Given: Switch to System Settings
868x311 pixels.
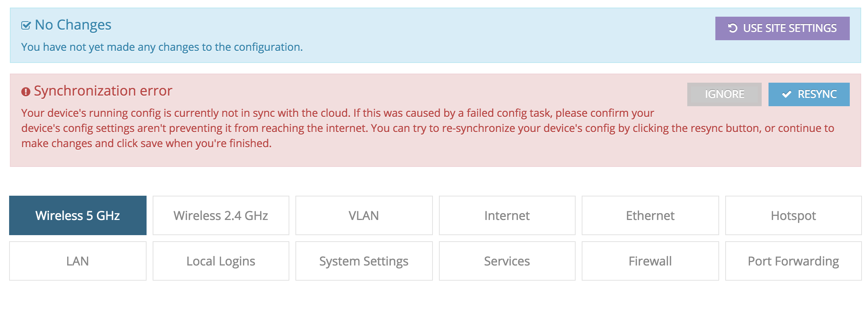Looking at the screenshot, I should [x=363, y=261].
